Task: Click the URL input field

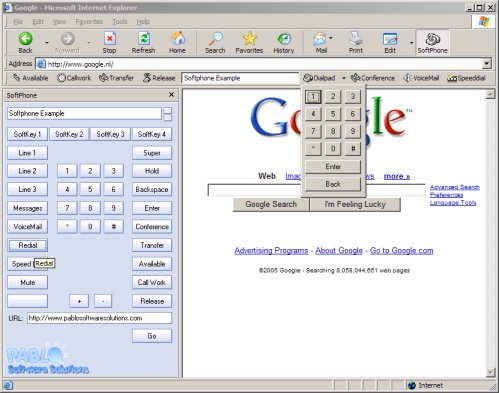Action: tap(99, 318)
